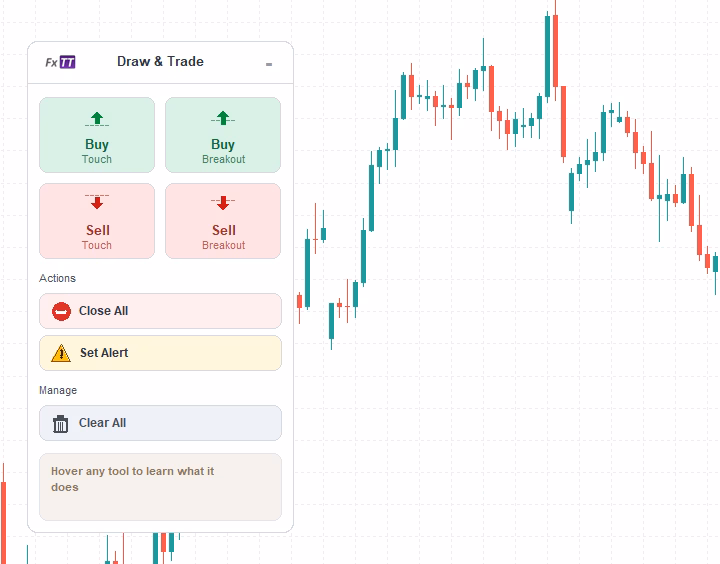Screen dimensions: 720x564
Task: Click the red Close All stop icon
Action: [x=61, y=311]
